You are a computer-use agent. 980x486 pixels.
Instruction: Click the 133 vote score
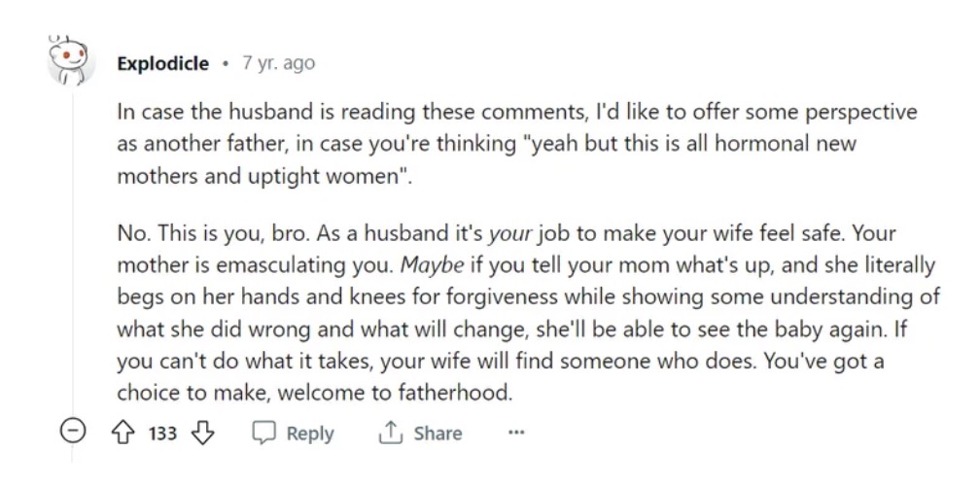[162, 433]
